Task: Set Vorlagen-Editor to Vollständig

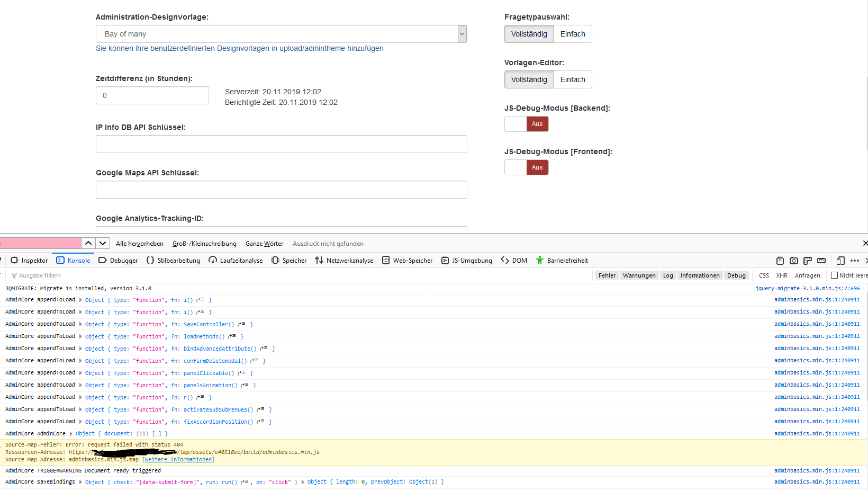Action: pos(529,79)
